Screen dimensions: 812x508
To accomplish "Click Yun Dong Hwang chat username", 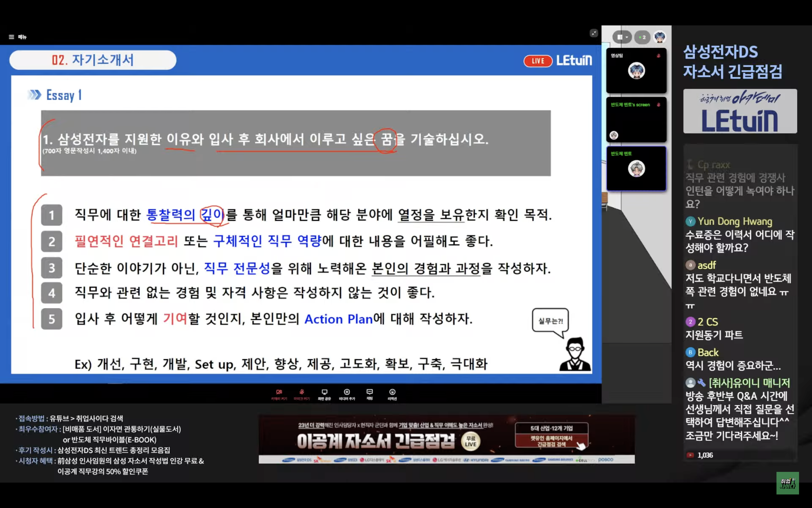I will coord(735,222).
